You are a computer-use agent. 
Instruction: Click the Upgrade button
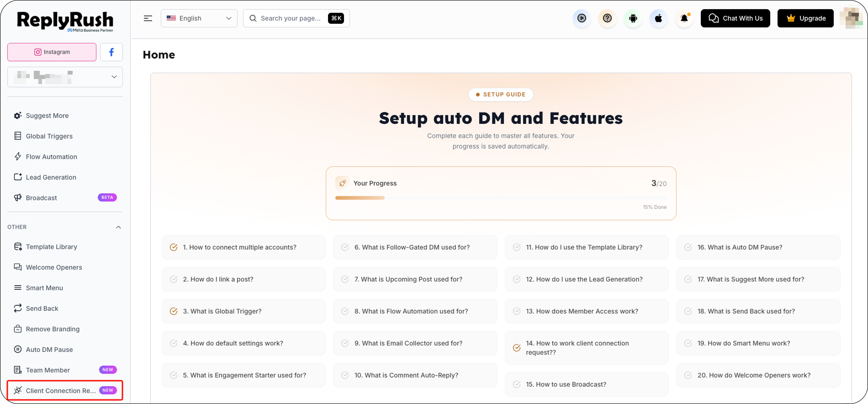(x=806, y=18)
